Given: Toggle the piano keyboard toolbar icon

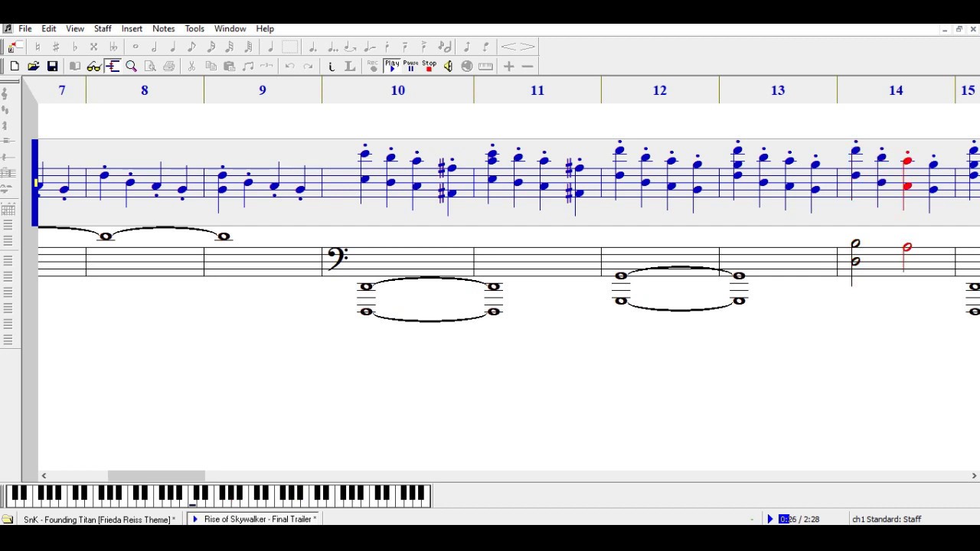Looking at the screenshot, I should [x=485, y=67].
